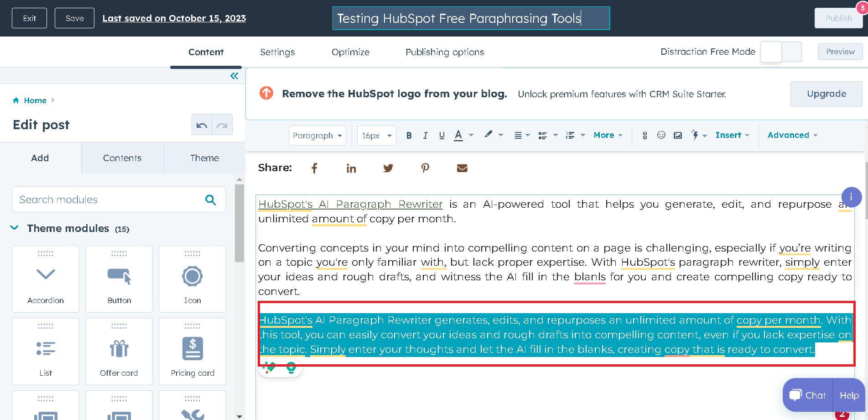Screen dimensions: 868x420
Task: Toggle Distraction Free Mode switch
Action: pyautogui.click(x=781, y=52)
